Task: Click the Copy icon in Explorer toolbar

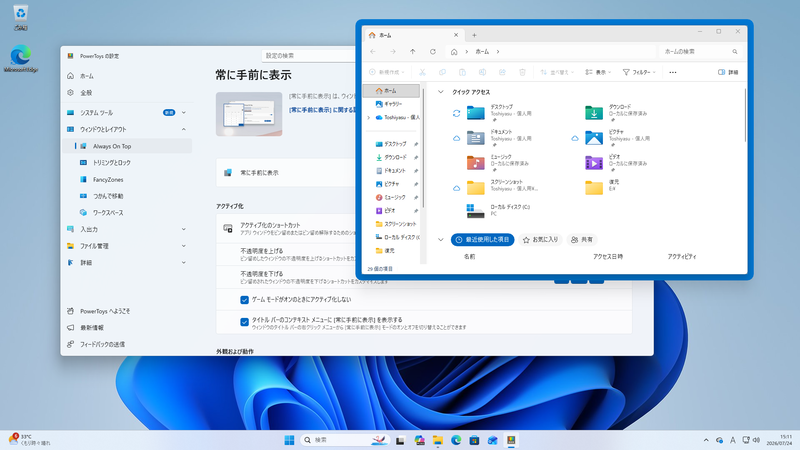Action: click(x=442, y=72)
